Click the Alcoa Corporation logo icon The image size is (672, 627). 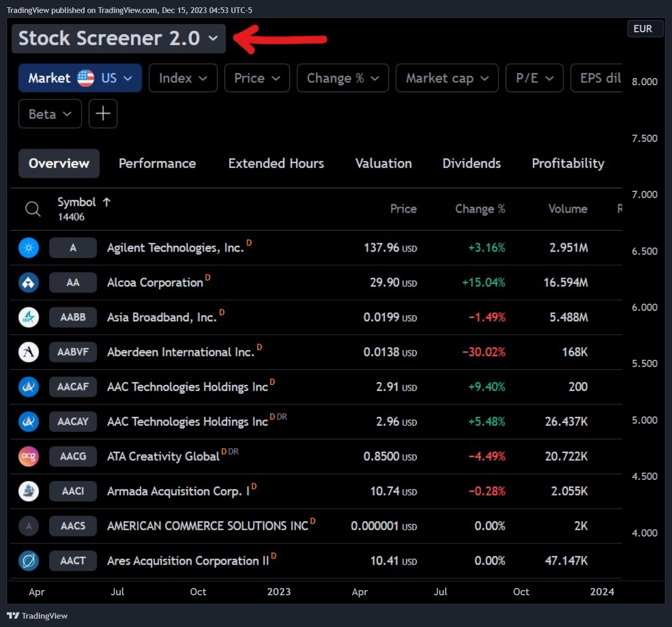(x=29, y=282)
